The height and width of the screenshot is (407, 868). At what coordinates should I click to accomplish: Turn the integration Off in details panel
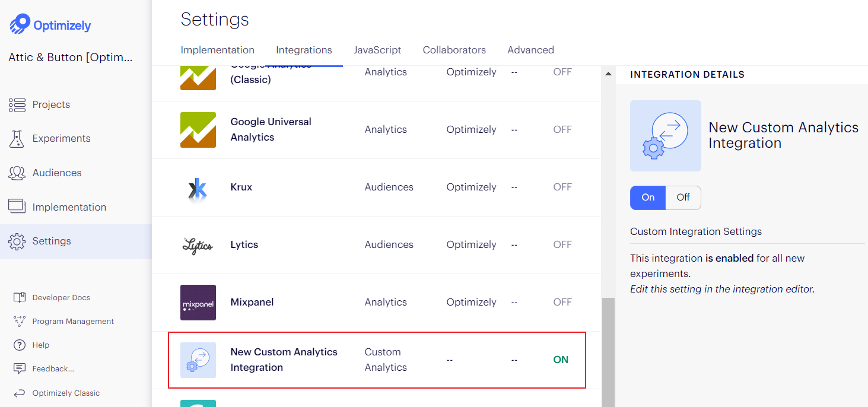683,198
